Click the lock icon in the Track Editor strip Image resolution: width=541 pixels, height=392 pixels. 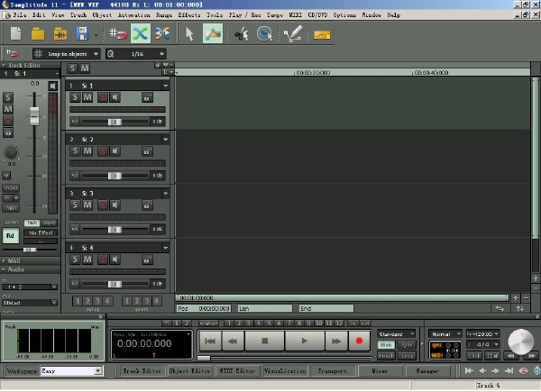(x=8, y=132)
